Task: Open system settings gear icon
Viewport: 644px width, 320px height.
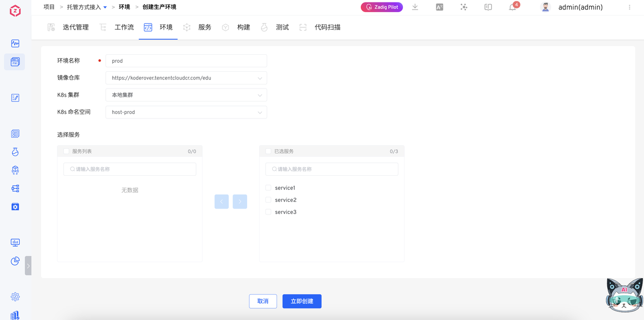Action: tap(15, 297)
